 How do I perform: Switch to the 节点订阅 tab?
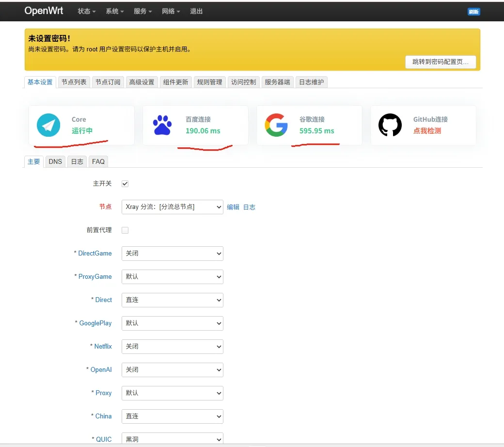108,82
